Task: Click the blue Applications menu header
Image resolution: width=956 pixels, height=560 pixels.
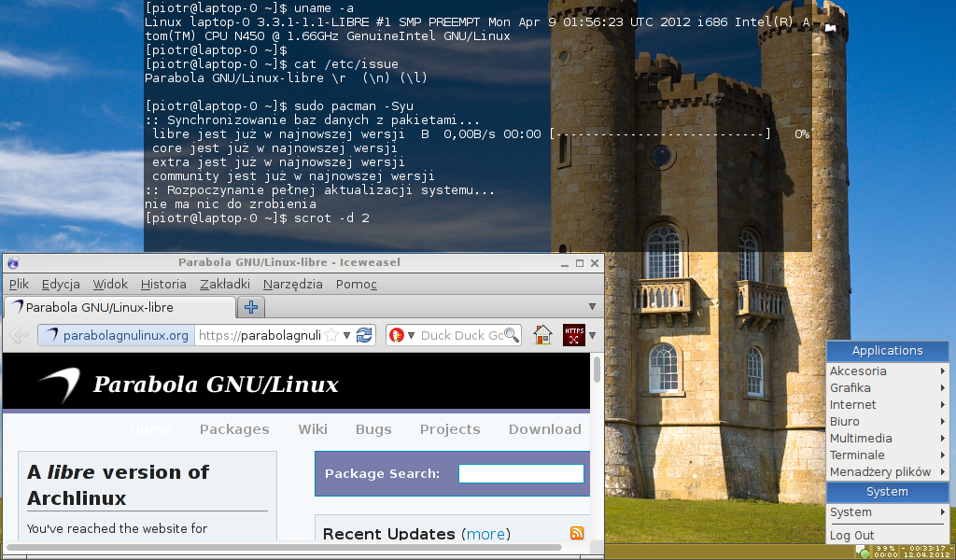Action: point(887,350)
